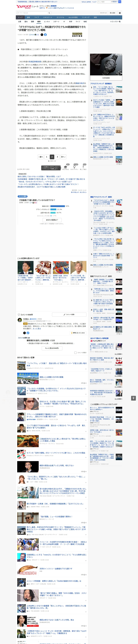This screenshot has height=644, width=138.
Task: Go to article page 3
Action: (57, 157)
